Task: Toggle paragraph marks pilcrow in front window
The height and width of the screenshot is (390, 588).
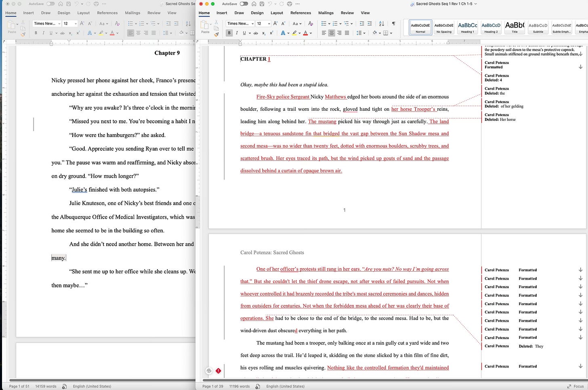Action: point(394,23)
